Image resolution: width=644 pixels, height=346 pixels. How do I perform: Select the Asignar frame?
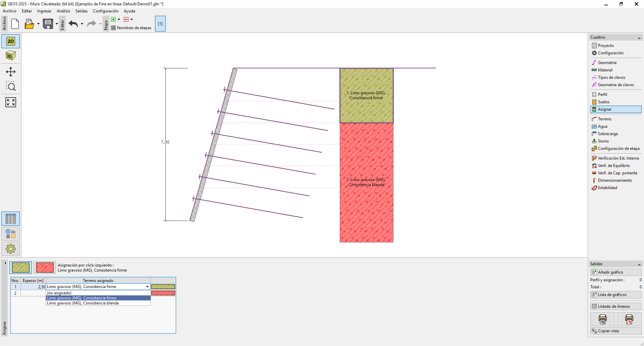pos(616,109)
